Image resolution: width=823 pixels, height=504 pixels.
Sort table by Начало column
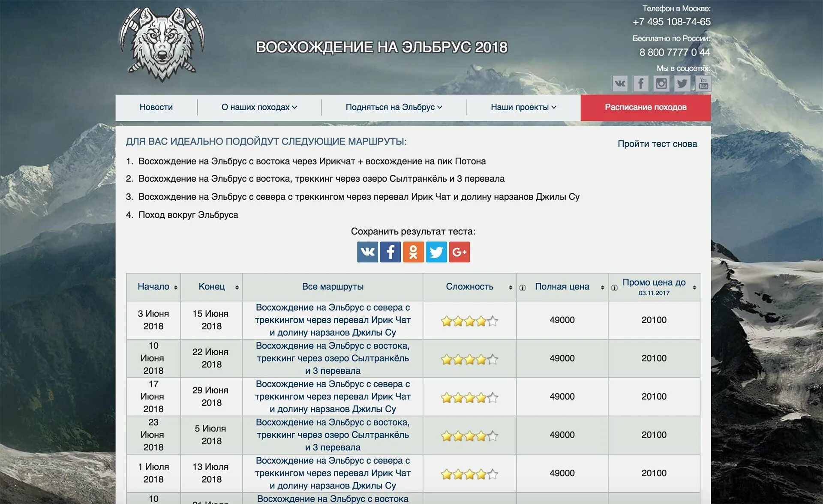coord(153,287)
